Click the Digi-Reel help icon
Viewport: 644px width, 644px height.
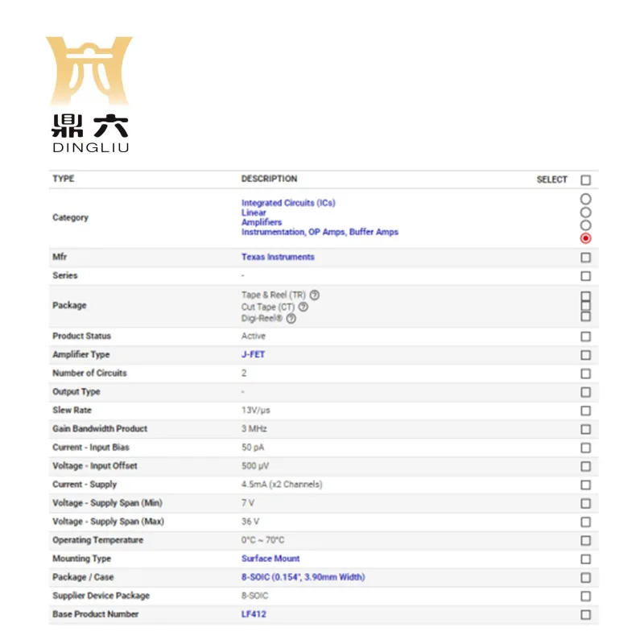click(x=291, y=318)
